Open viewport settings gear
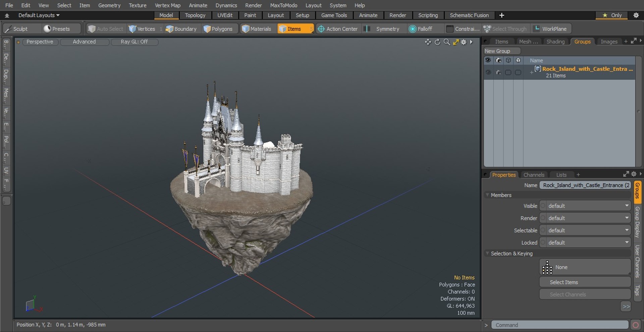The image size is (644, 332). click(x=464, y=42)
